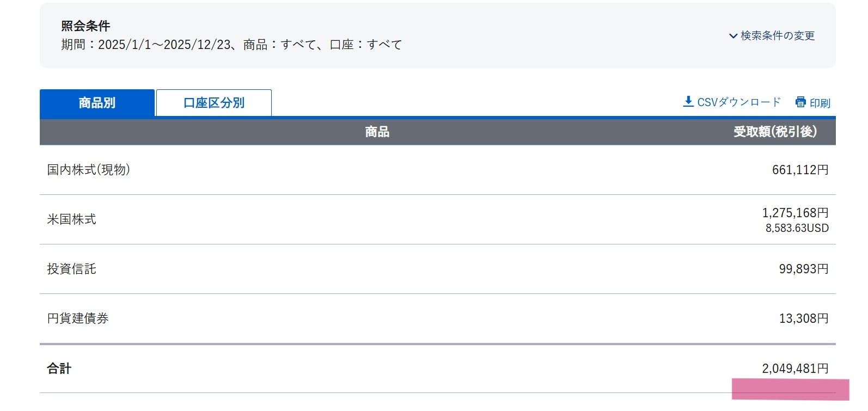The height and width of the screenshot is (411, 868).
Task: Expand the chevron next to 検索条件の変更
Action: click(x=733, y=36)
